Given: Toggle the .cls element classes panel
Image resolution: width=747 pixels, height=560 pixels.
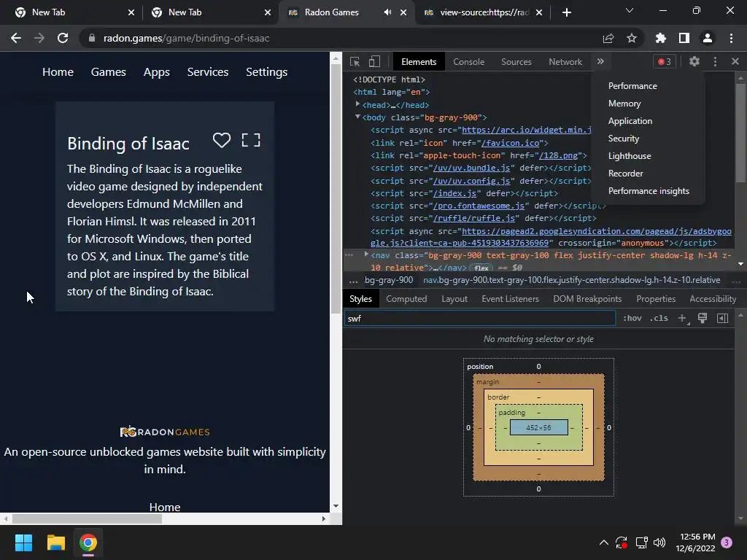Looking at the screenshot, I should 659,318.
